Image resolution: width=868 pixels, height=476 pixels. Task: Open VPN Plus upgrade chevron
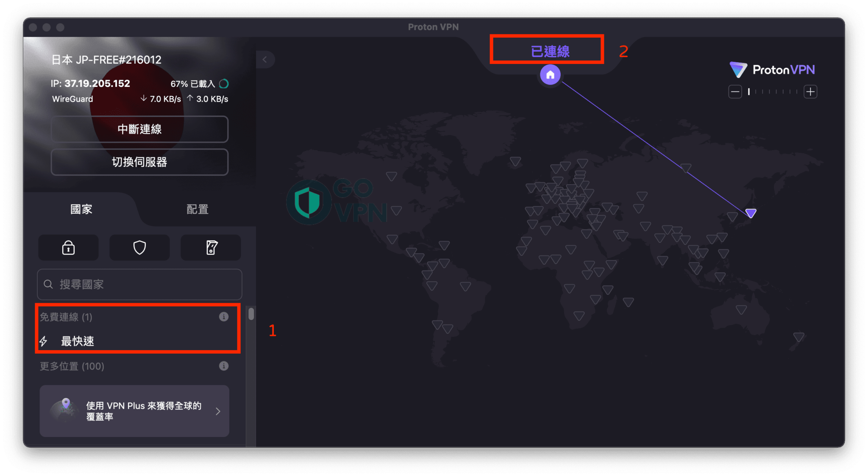click(x=218, y=411)
